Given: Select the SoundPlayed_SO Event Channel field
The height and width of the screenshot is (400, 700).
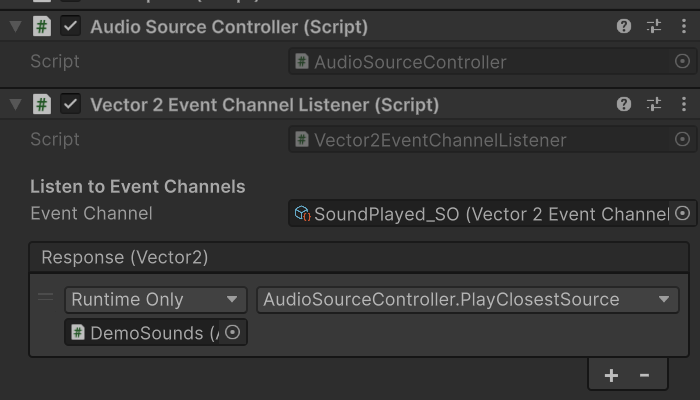Looking at the screenshot, I should click(x=480, y=213).
